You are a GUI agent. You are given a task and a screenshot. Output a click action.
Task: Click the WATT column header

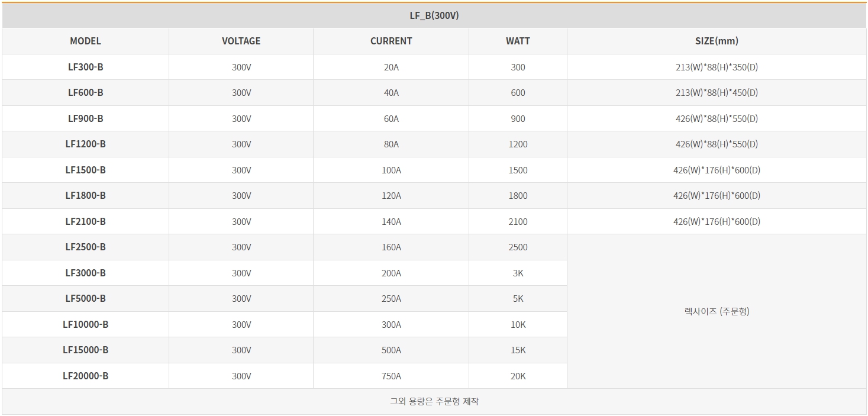[x=518, y=41]
